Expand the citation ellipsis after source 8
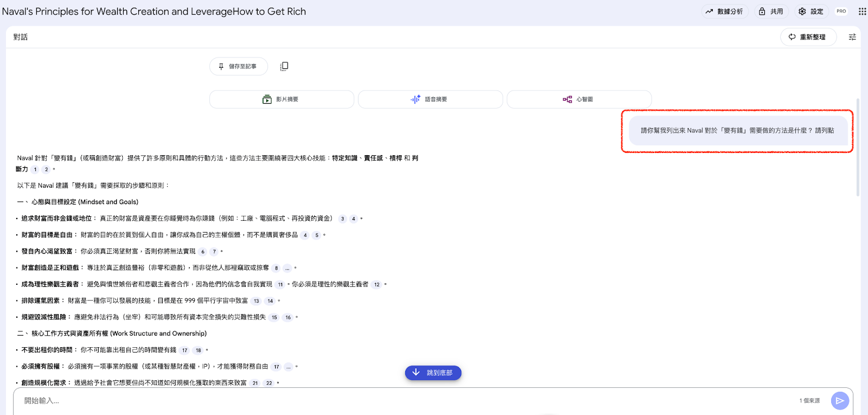This screenshot has width=868, height=415. [288, 268]
